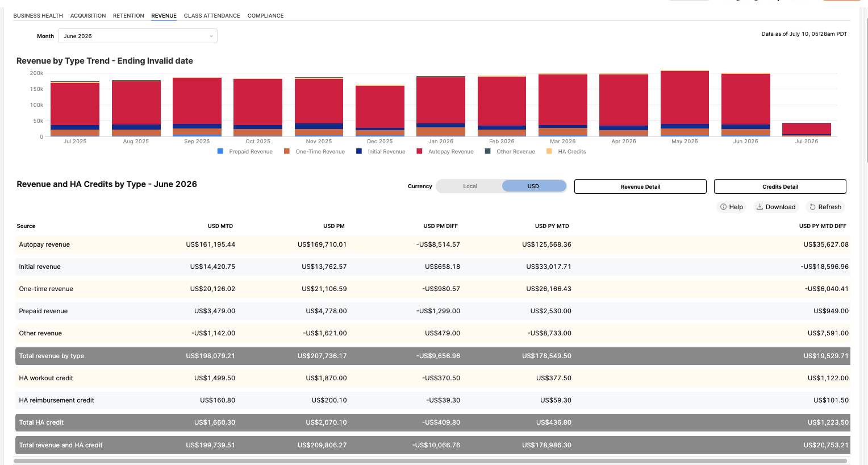Download the revenue table
Image resolution: width=868 pixels, height=465 pixels.
(776, 207)
